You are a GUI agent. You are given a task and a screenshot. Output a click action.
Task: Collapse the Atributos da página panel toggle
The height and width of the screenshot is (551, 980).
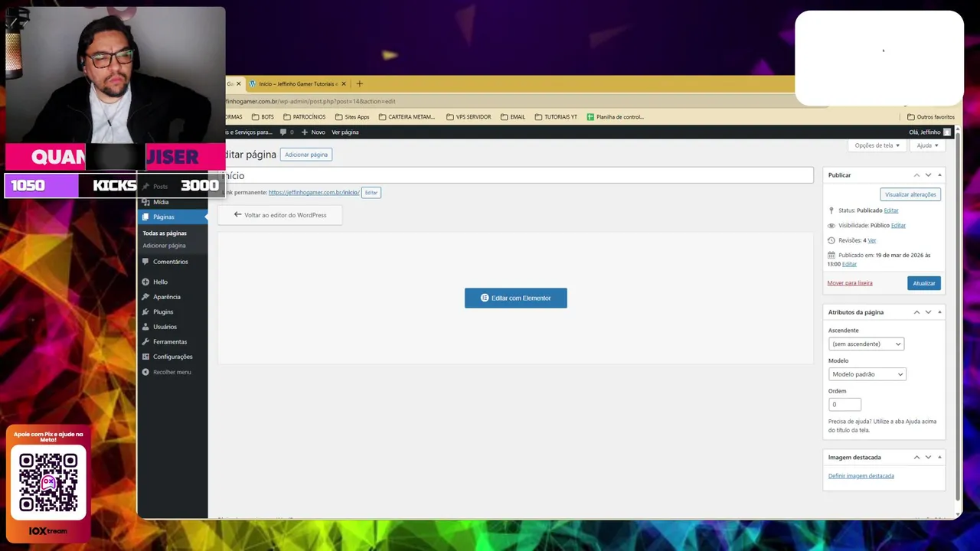[x=939, y=312]
